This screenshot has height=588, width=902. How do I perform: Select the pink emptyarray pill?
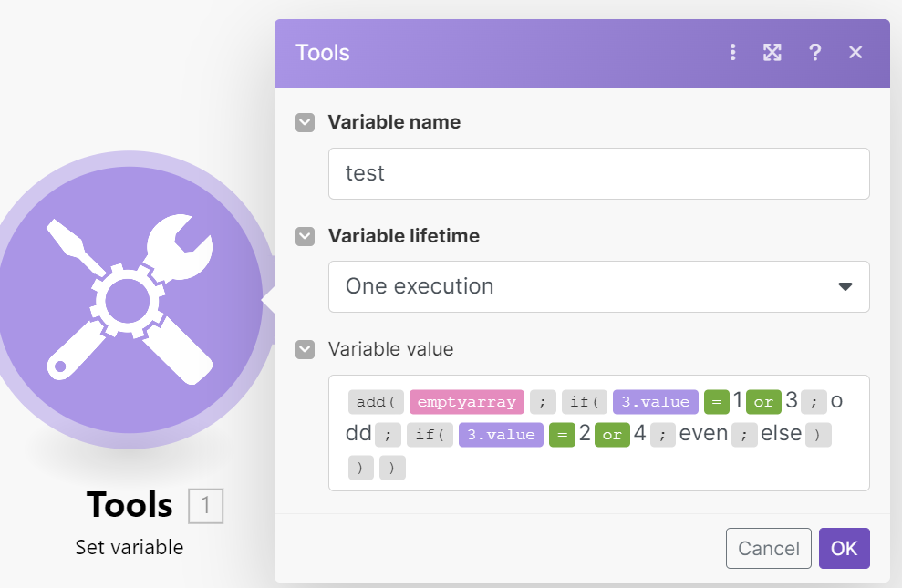click(467, 402)
